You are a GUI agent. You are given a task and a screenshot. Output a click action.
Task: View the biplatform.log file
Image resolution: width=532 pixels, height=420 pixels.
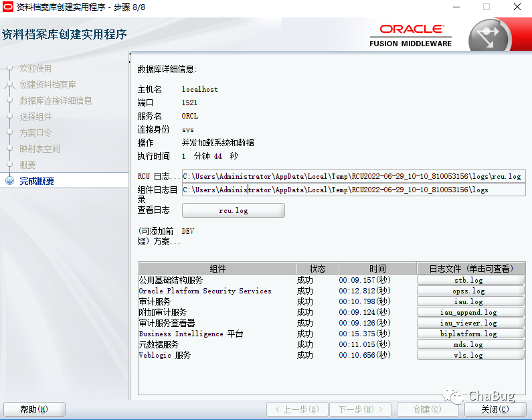click(470, 334)
